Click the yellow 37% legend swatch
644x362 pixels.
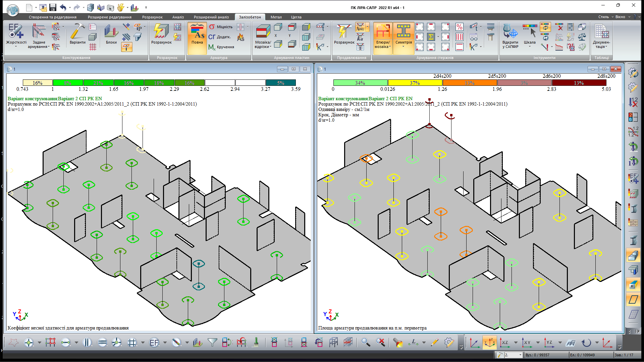(415, 83)
